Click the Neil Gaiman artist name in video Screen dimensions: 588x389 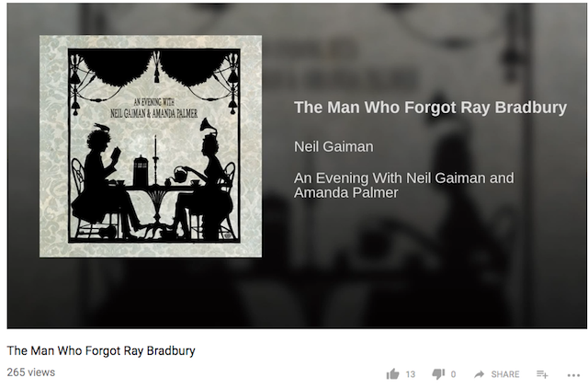coord(334,146)
